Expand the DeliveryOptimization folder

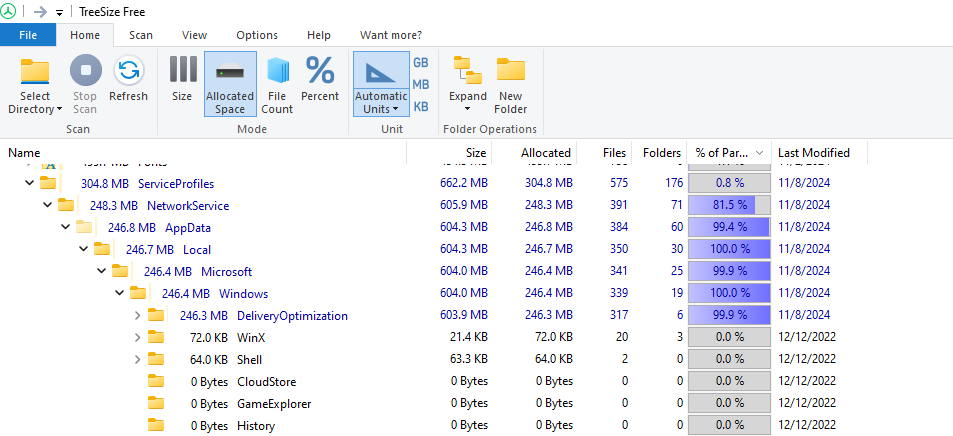(x=137, y=315)
